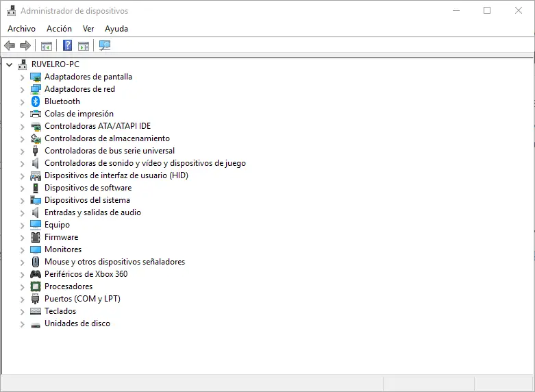Expand the Bluetooth category chevron
The image size is (535, 392).
point(22,102)
